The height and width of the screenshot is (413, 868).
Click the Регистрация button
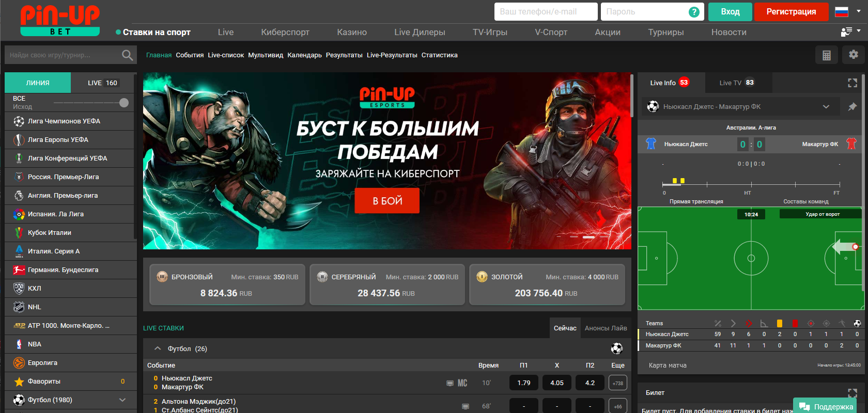coord(791,12)
